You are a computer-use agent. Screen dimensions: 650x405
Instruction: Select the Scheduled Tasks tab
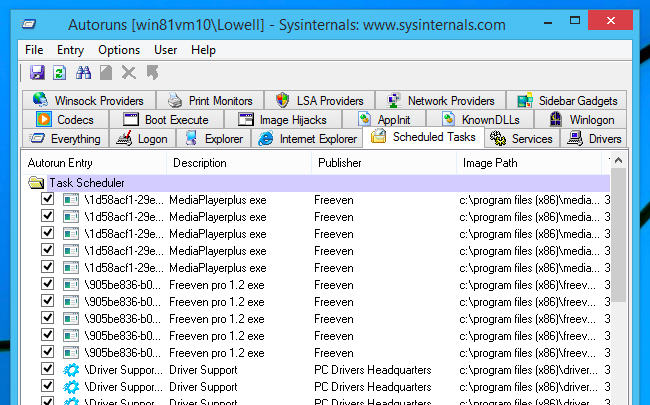pyautogui.click(x=423, y=137)
